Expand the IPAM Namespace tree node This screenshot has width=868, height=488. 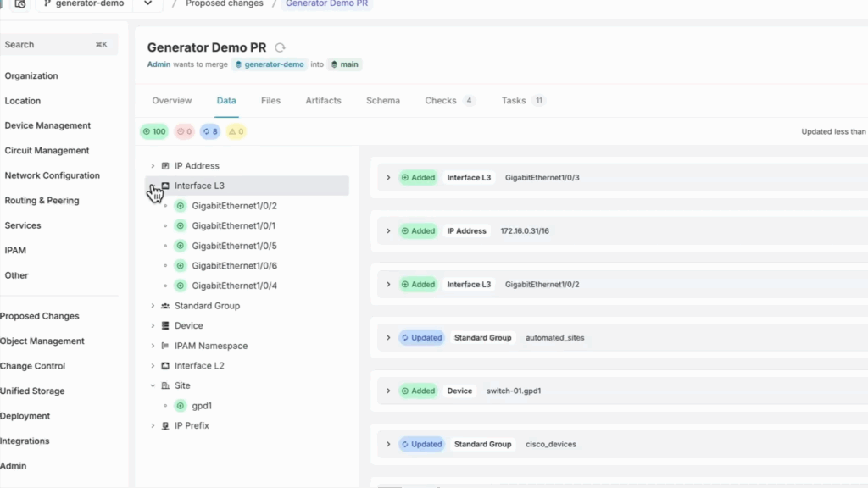tap(153, 346)
